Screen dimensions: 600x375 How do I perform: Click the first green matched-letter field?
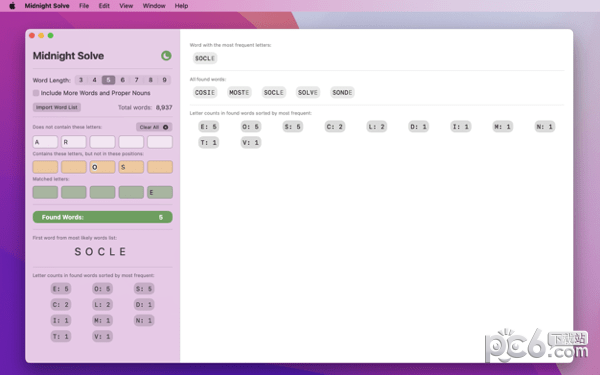tap(45, 192)
